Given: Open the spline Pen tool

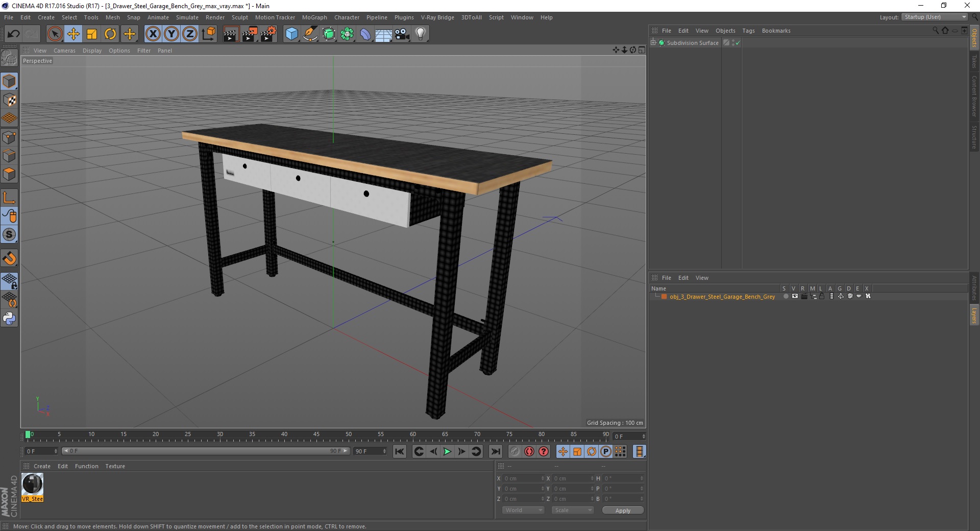Looking at the screenshot, I should click(x=310, y=34).
